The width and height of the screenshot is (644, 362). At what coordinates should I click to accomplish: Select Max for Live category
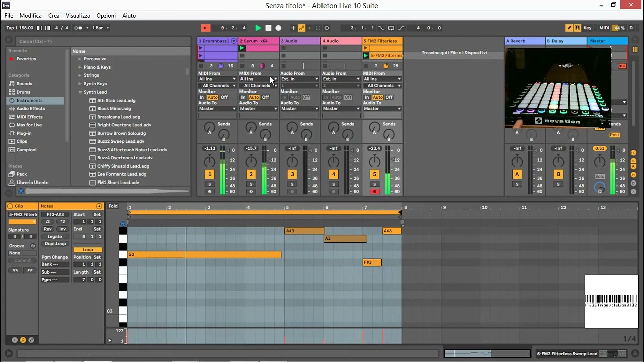coord(29,125)
